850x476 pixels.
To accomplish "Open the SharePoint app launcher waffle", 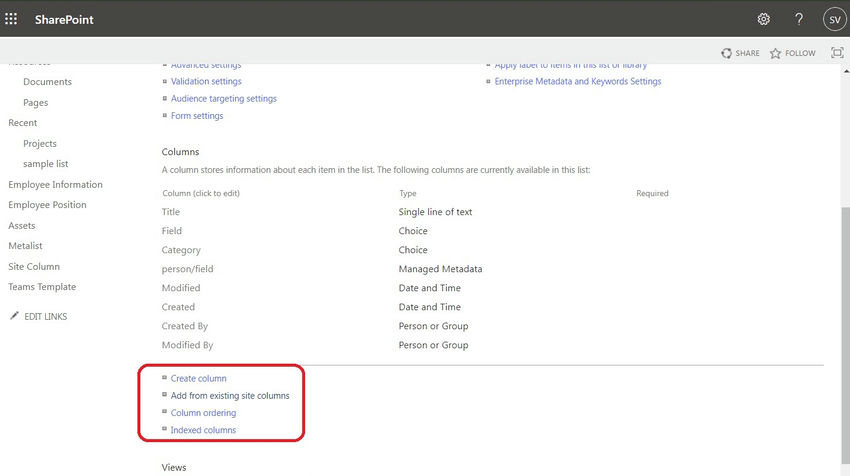I will coord(12,19).
